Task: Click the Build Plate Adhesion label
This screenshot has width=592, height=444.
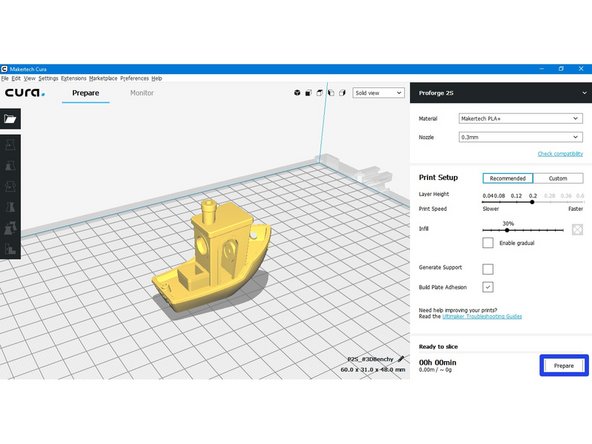Action: coord(442,287)
